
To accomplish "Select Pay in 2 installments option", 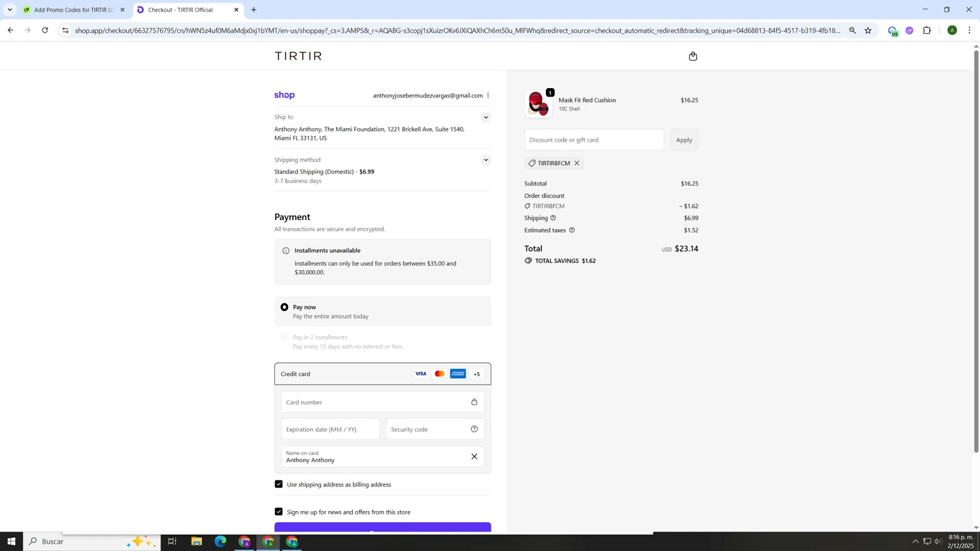I will (284, 338).
